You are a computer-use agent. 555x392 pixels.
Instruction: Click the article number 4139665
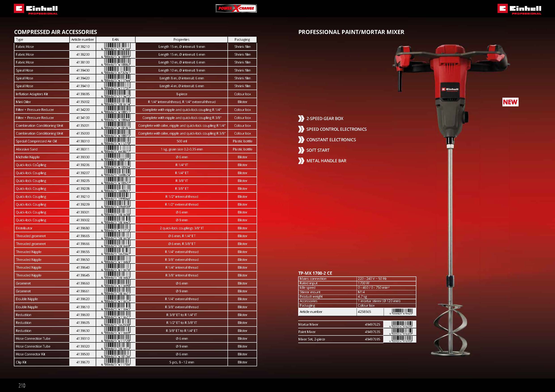pos(83,236)
